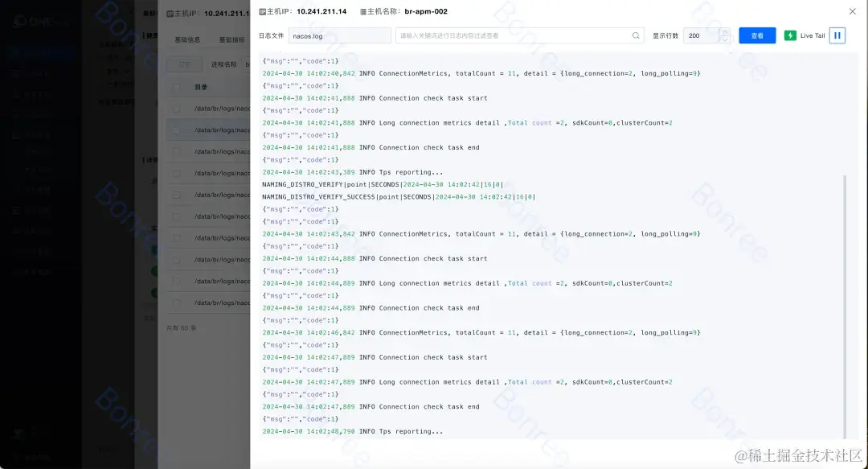This screenshot has width=868, height=469.
Task: Click the 14:02:44,889 Connection check task end line
Action: pyautogui.click(x=371, y=307)
